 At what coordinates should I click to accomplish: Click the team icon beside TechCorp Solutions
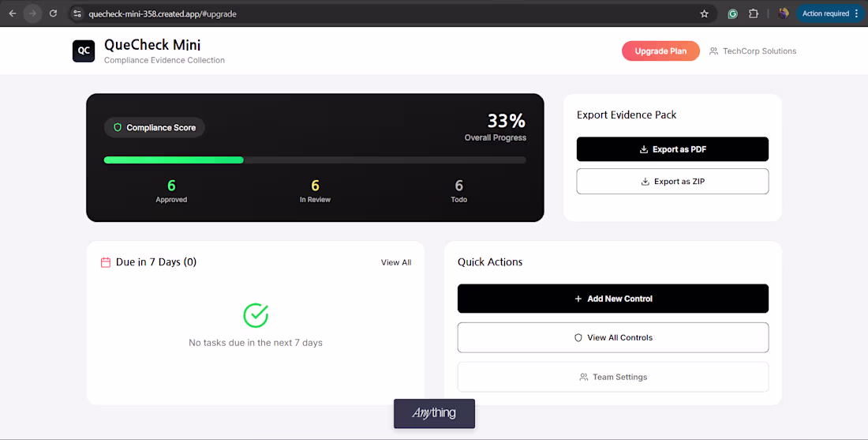tap(713, 51)
